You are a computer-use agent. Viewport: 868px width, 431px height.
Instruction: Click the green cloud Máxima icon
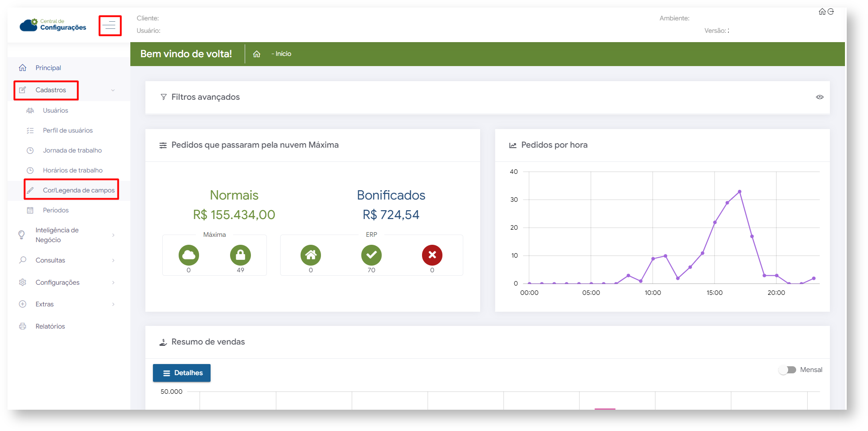click(189, 255)
